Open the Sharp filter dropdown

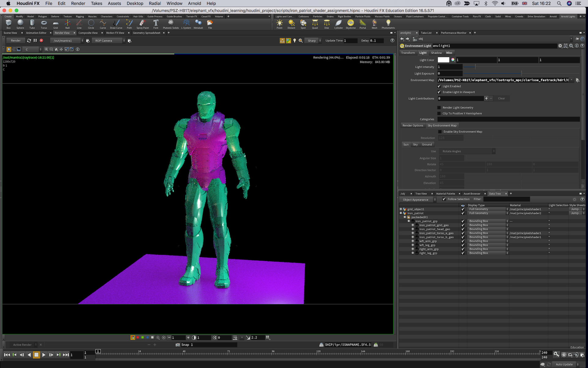tap(314, 40)
